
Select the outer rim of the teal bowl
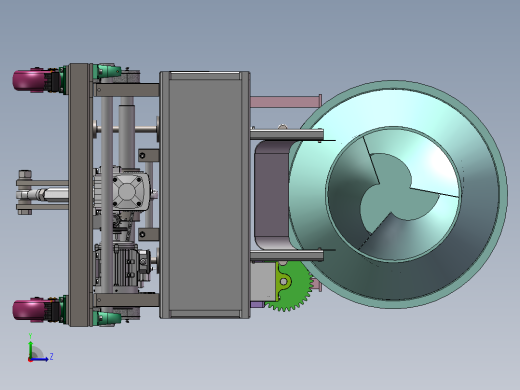[502, 193]
